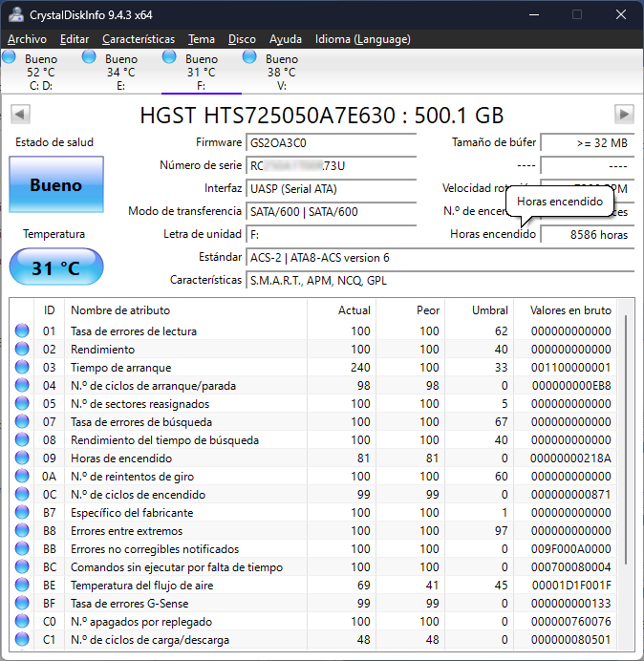Minimize the CrystalDiskInfo window
644x661 pixels.
(534, 14)
